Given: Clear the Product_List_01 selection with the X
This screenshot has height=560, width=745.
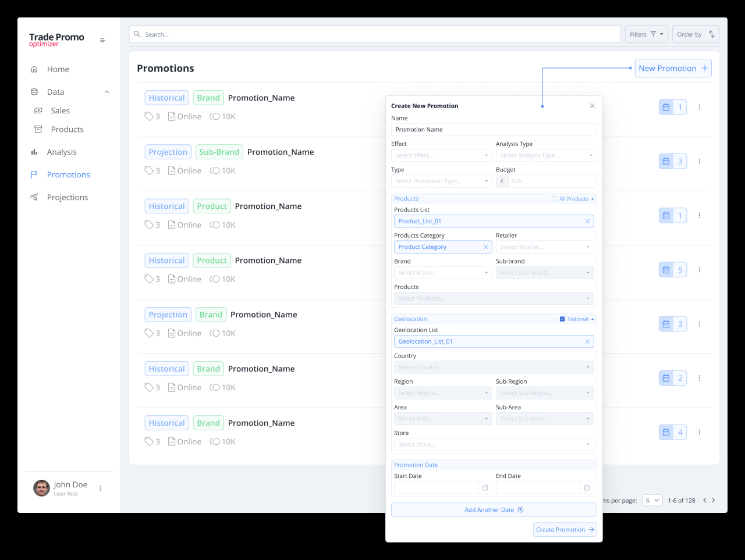Looking at the screenshot, I should (587, 222).
